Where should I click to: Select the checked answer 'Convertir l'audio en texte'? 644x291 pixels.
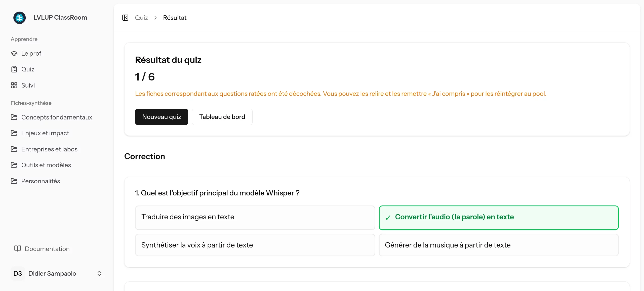[499, 217]
